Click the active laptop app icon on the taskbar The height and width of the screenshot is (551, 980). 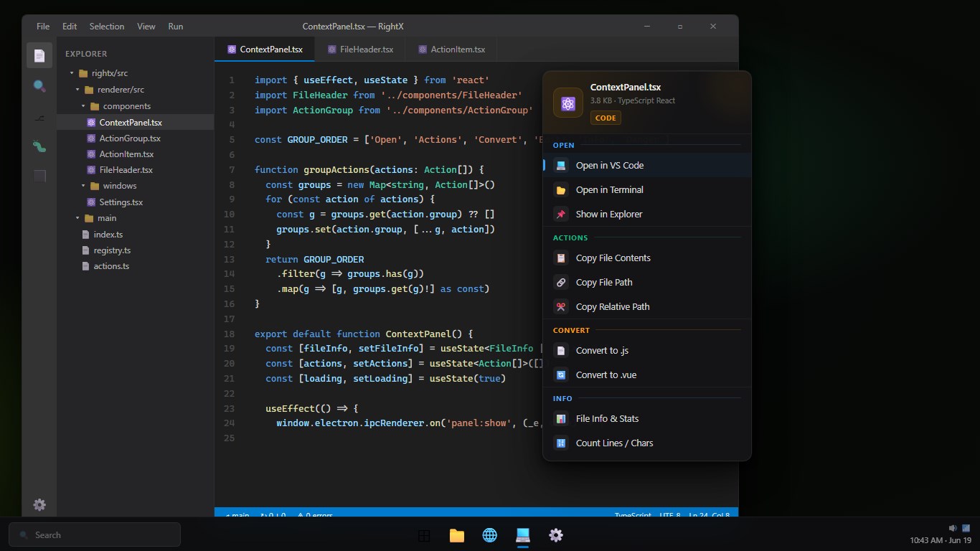[x=523, y=535]
